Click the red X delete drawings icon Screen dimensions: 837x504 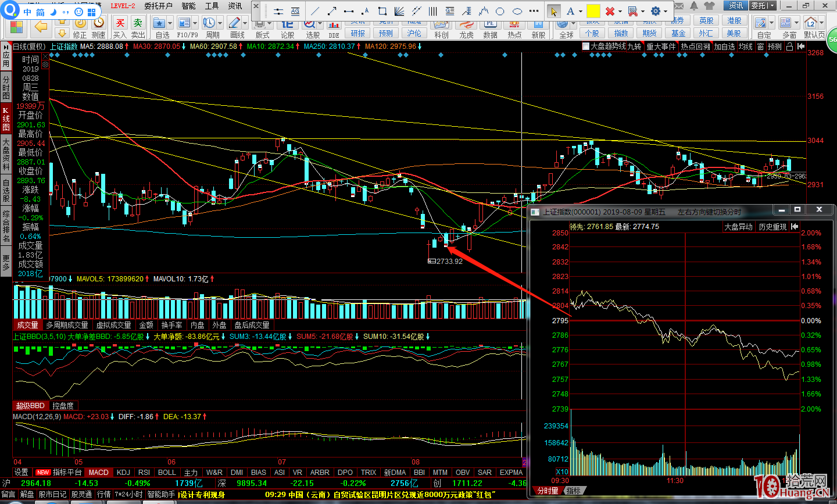coord(610,11)
